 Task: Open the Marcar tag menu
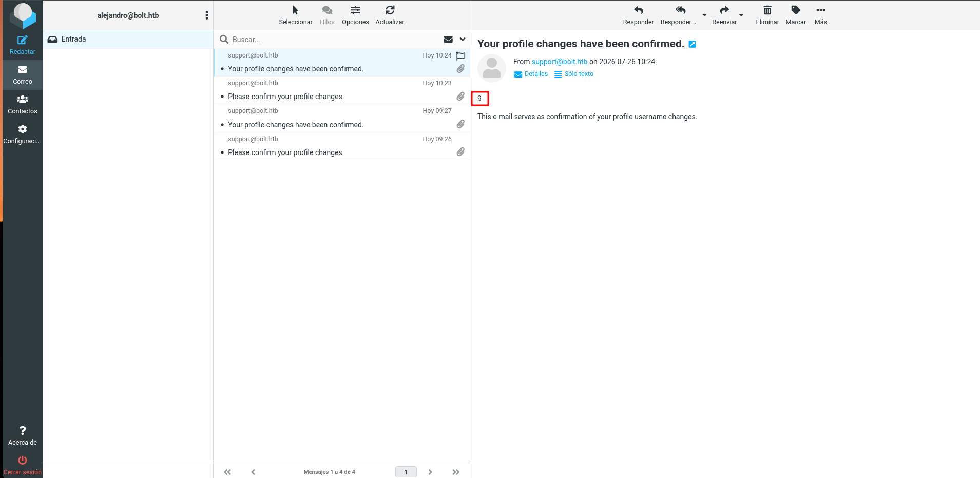[796, 15]
